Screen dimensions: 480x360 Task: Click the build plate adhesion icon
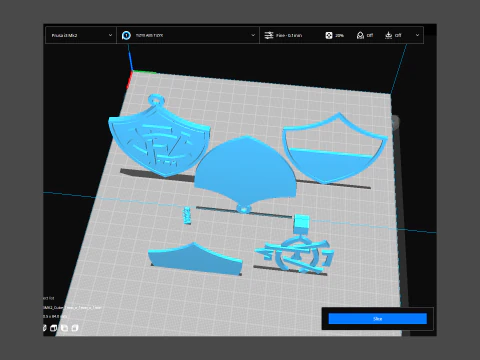(388, 35)
